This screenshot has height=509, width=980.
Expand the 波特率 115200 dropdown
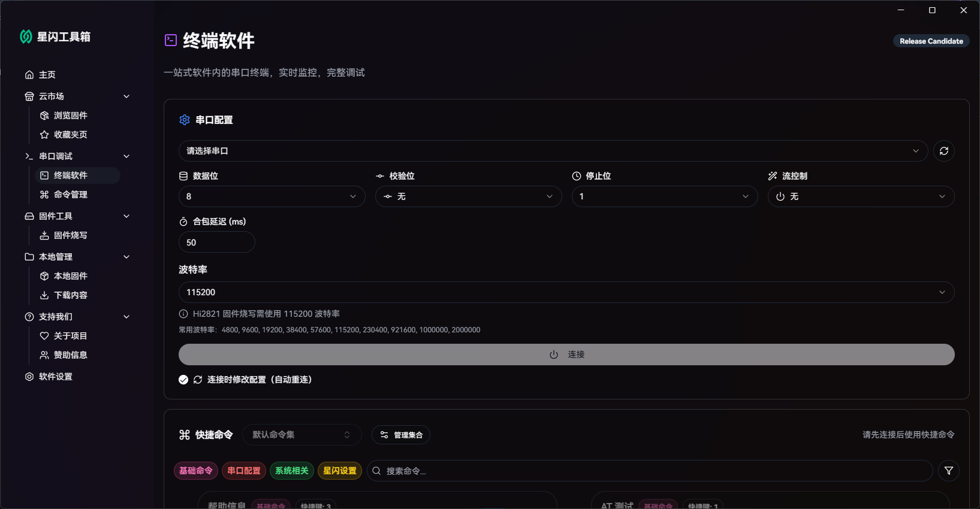(565, 292)
